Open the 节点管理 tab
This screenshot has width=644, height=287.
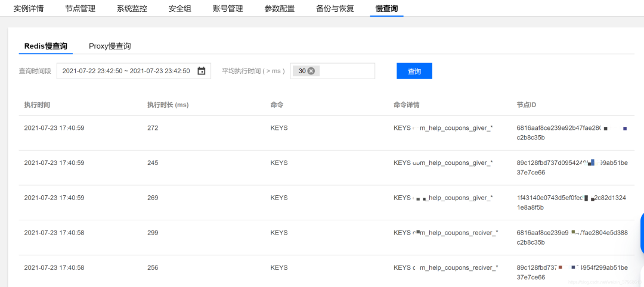pyautogui.click(x=80, y=8)
